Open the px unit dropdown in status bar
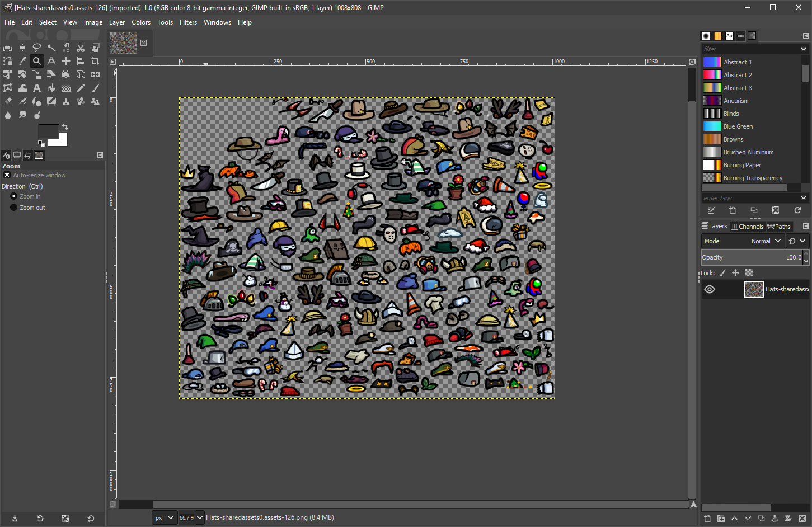 pyautogui.click(x=164, y=517)
